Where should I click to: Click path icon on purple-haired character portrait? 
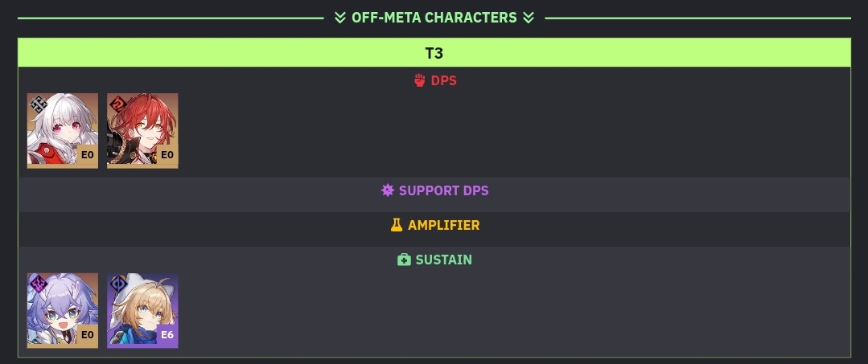tap(38, 284)
